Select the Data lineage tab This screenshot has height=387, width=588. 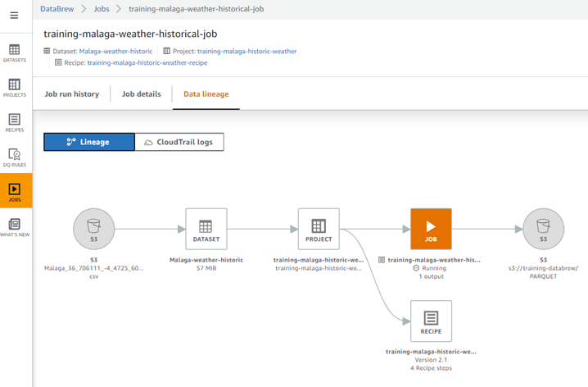[206, 93]
